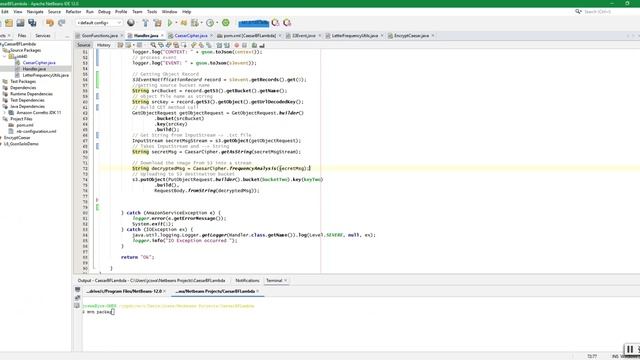Close the Handler.java editor tab
Screen dimensions: 640x360
click(162, 36)
